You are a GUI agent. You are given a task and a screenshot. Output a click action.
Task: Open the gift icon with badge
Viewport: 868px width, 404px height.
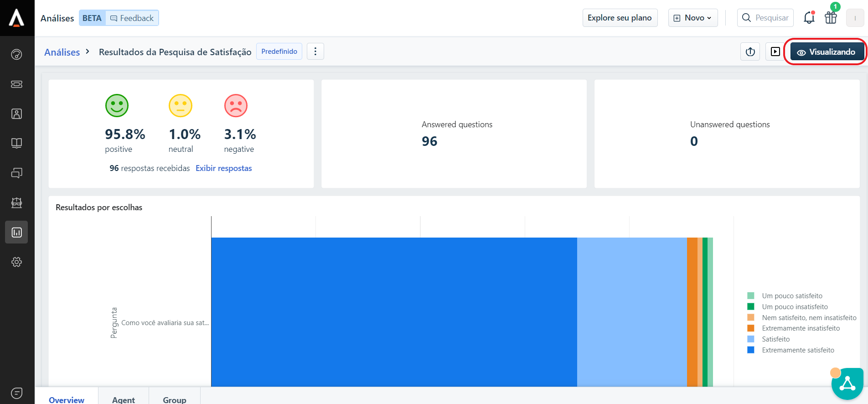[x=831, y=18]
